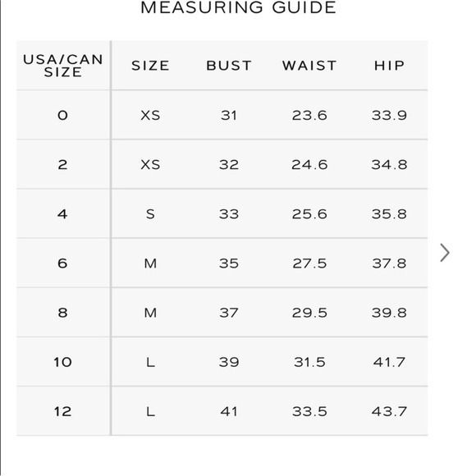Select the size 4 row label
Image resolution: width=476 pixels, height=476 pixels.
click(62, 214)
